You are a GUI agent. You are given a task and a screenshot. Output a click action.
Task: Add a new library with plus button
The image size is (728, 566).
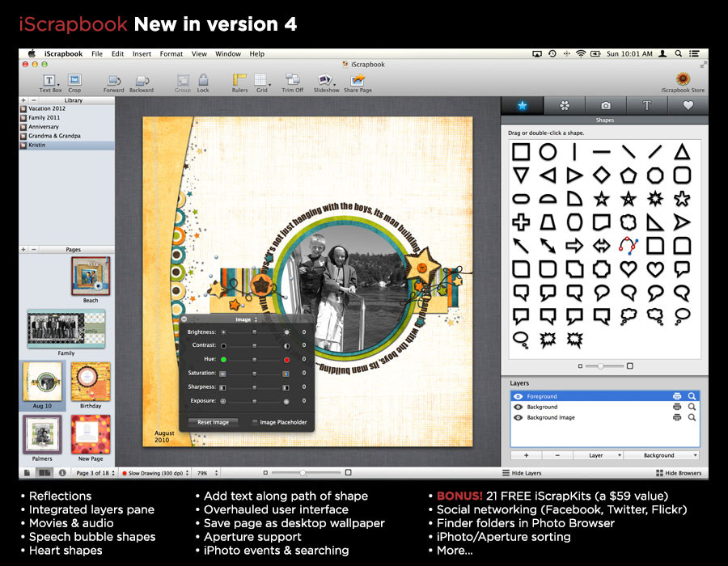click(23, 100)
